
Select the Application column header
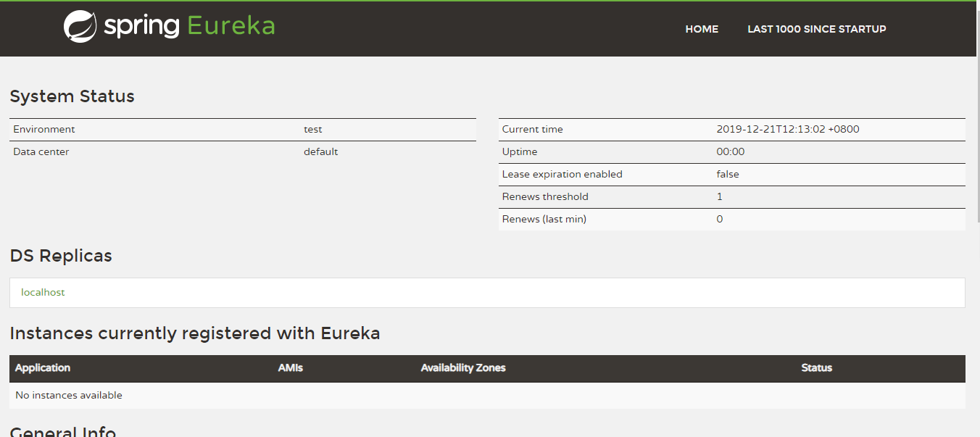point(42,368)
